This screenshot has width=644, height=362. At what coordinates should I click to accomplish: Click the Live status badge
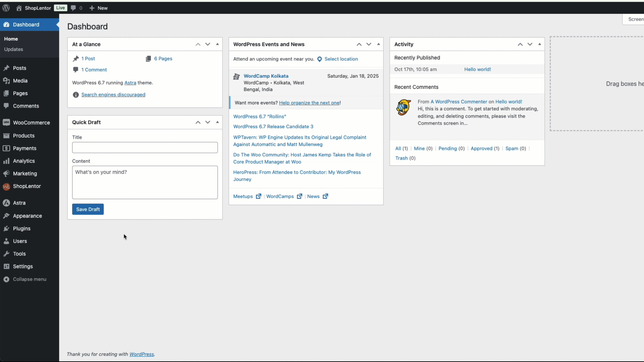(x=60, y=8)
